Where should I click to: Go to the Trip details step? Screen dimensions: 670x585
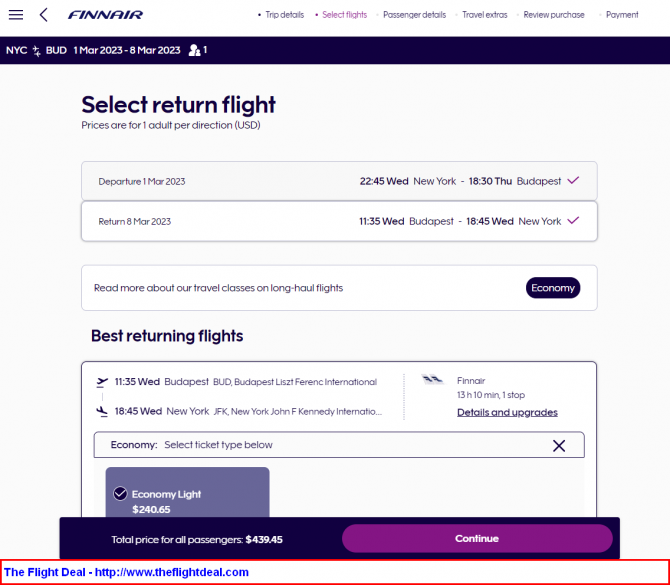click(x=285, y=15)
